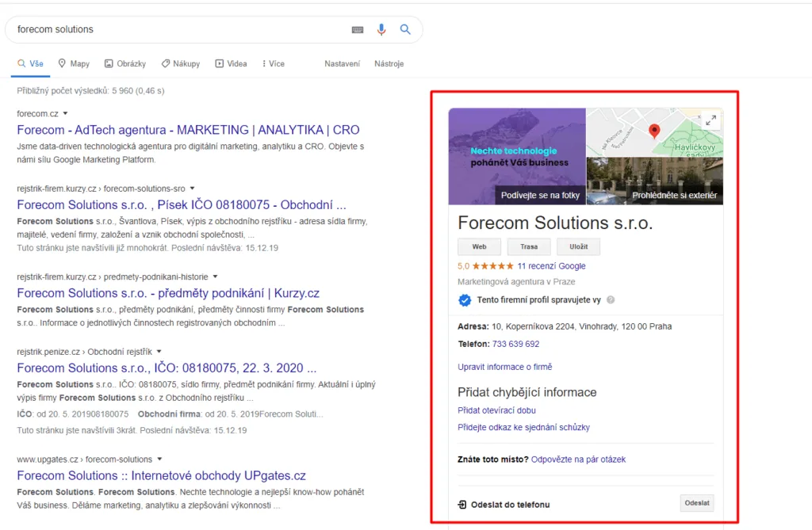Open dropdown arrow next to forecom.cz
The width and height of the screenshot is (812, 530).
[65, 113]
